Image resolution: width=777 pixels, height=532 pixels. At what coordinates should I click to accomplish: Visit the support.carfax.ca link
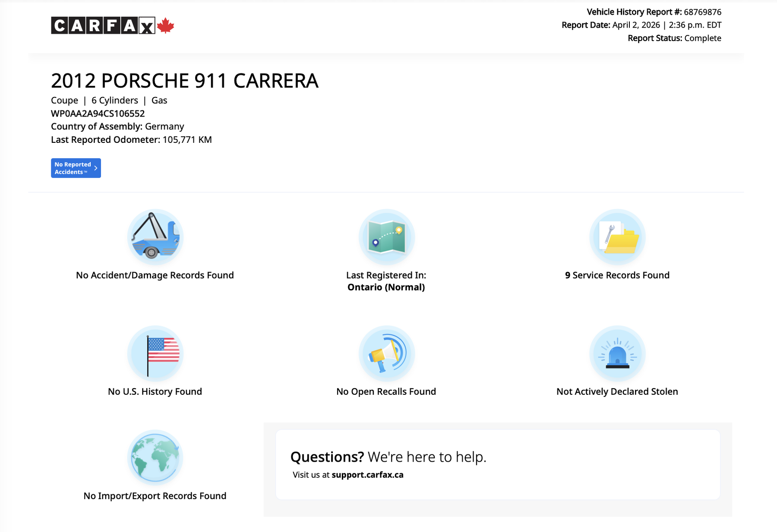367,475
